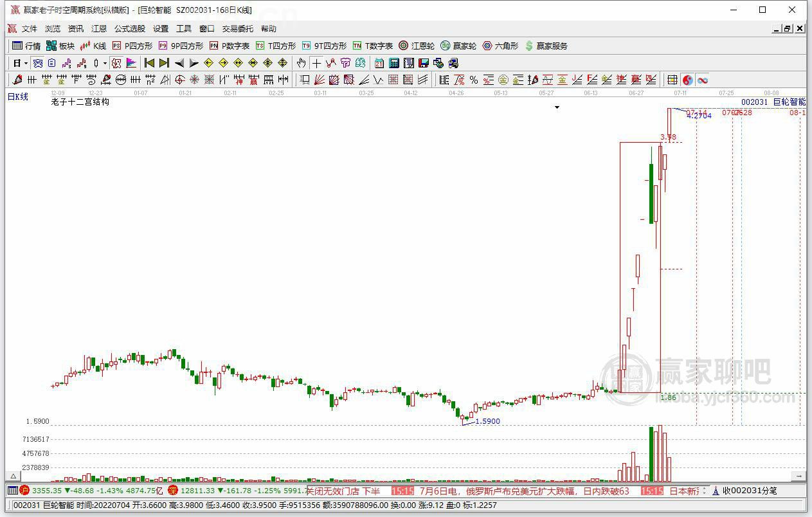The height and width of the screenshot is (517, 812).
Task: Expand the candlestick style dropdown arrow
Action: point(105,63)
